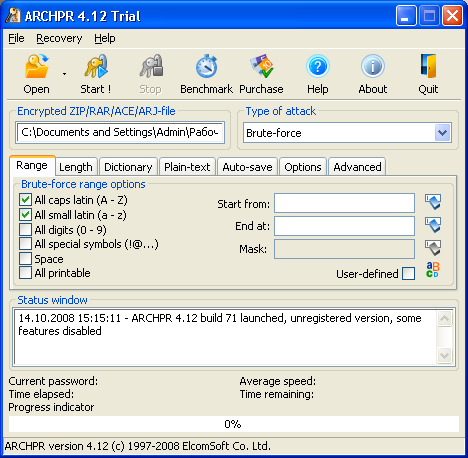Click the disabled Mask field

pyautogui.click(x=344, y=249)
